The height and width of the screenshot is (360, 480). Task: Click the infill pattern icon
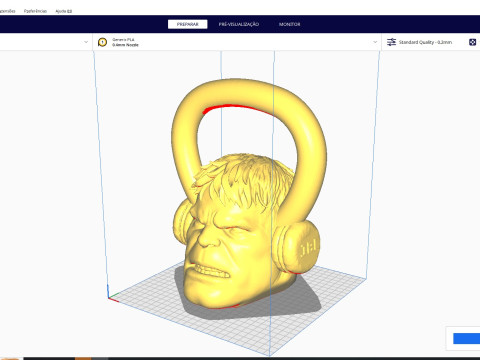[x=472, y=42]
